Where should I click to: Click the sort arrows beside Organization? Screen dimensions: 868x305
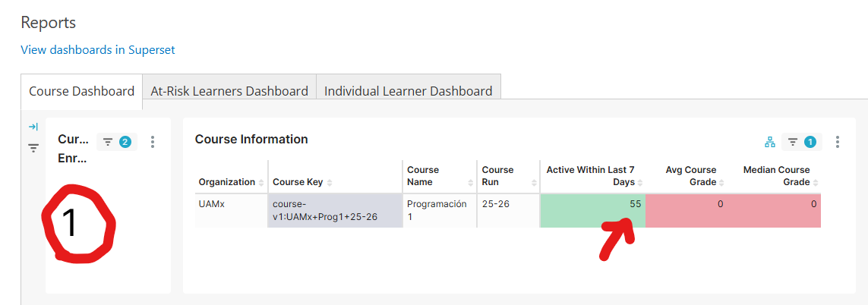coord(261,183)
